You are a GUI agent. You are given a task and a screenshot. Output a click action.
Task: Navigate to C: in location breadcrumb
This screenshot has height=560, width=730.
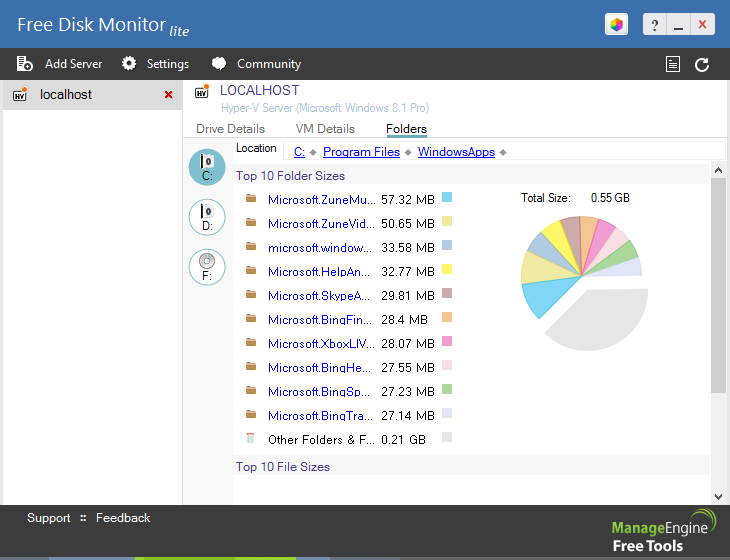tap(299, 152)
